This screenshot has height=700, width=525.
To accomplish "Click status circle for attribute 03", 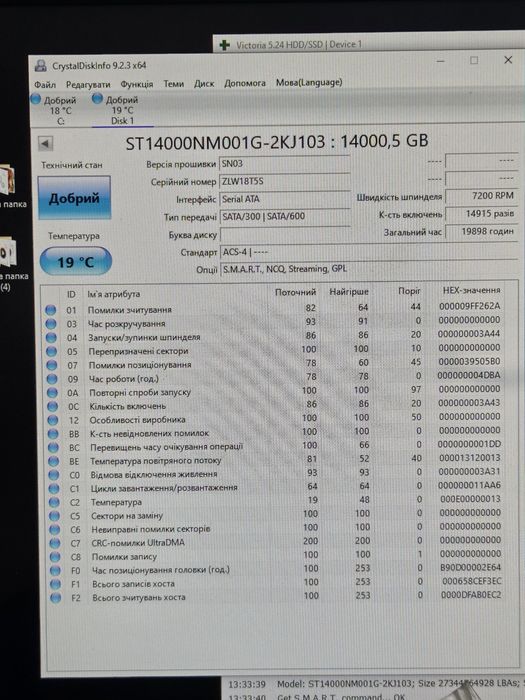I will pyautogui.click(x=51, y=324).
